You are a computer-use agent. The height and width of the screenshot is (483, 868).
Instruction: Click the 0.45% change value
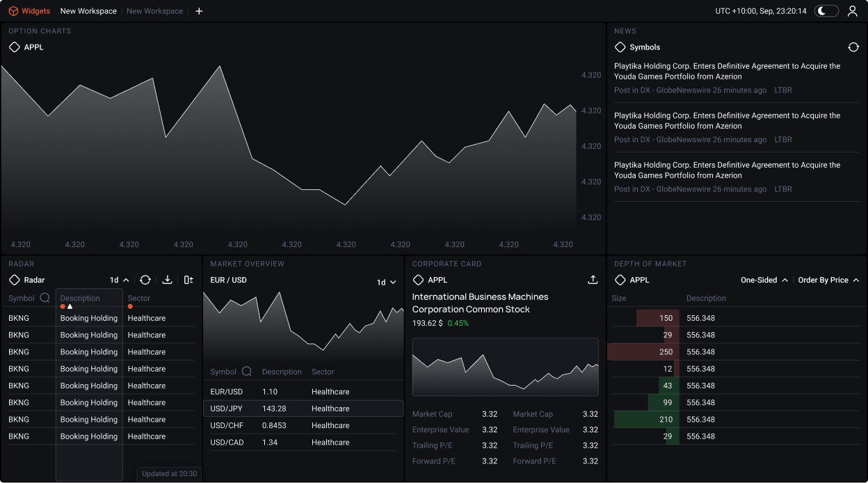(x=458, y=324)
